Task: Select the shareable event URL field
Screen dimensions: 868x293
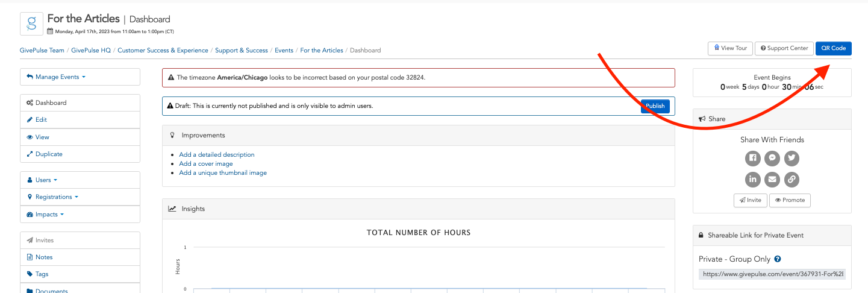Action: pyautogui.click(x=772, y=274)
